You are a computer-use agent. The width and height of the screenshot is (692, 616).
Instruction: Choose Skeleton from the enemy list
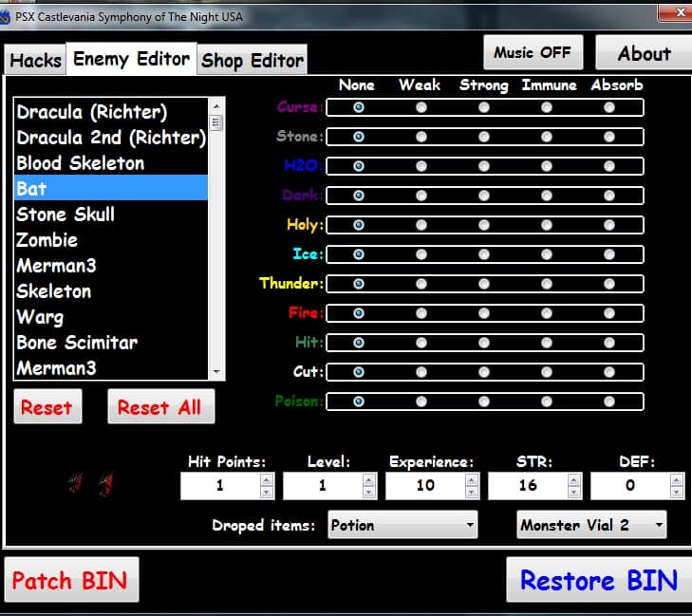pyautogui.click(x=111, y=290)
